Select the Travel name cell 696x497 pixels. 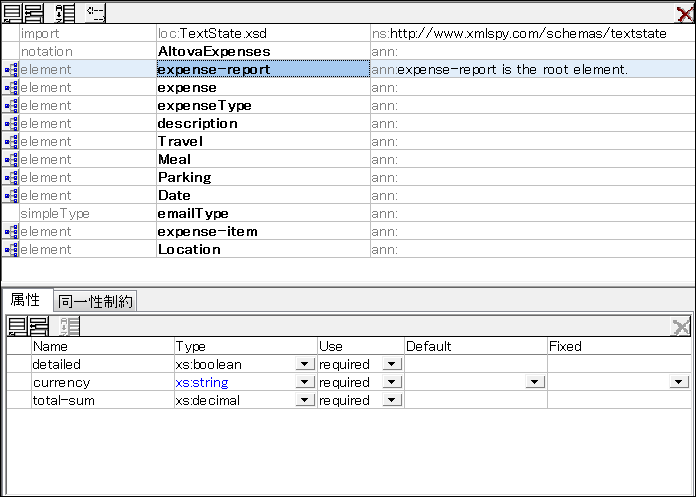263,142
